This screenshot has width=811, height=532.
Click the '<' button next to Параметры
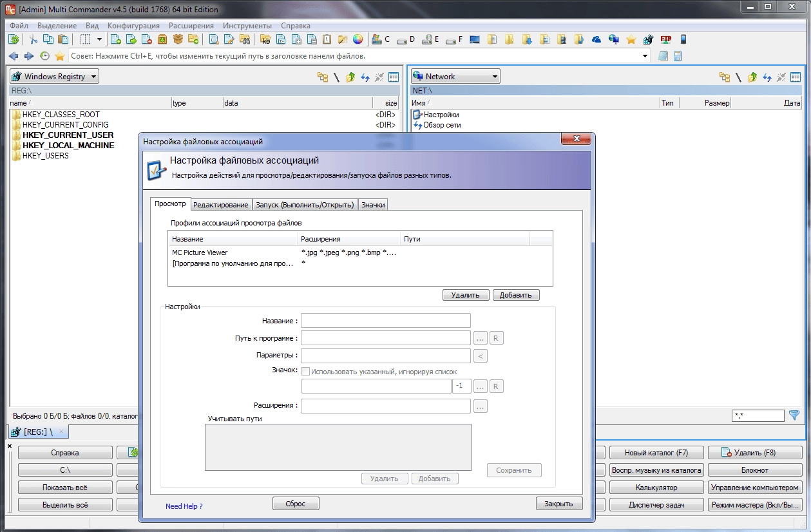[x=481, y=356]
